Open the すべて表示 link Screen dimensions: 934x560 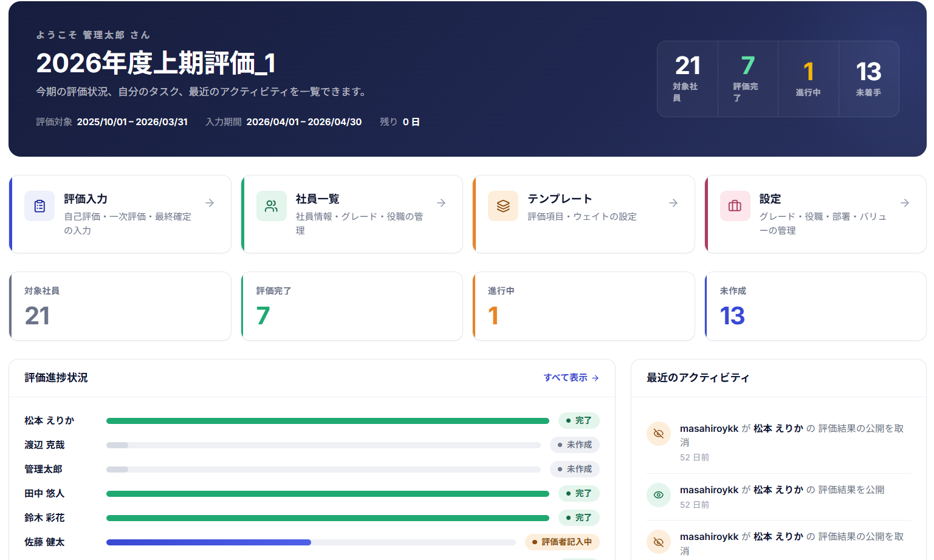[571, 378]
